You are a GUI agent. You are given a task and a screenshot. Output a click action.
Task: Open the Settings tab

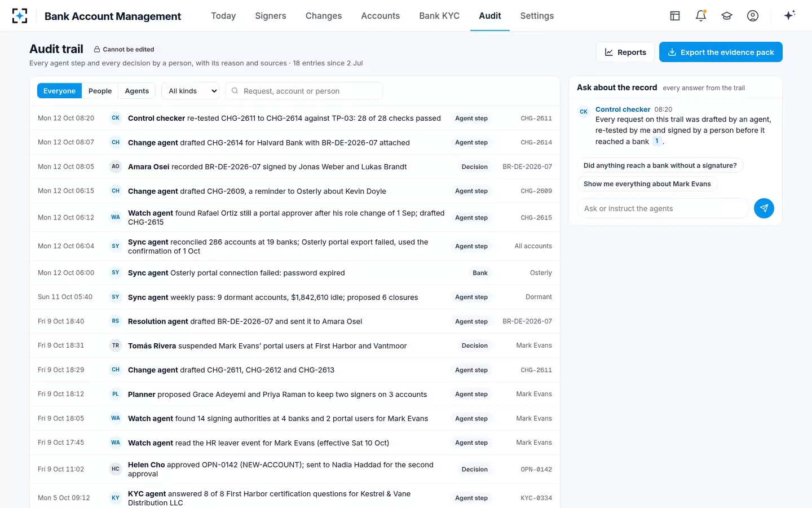(x=537, y=16)
